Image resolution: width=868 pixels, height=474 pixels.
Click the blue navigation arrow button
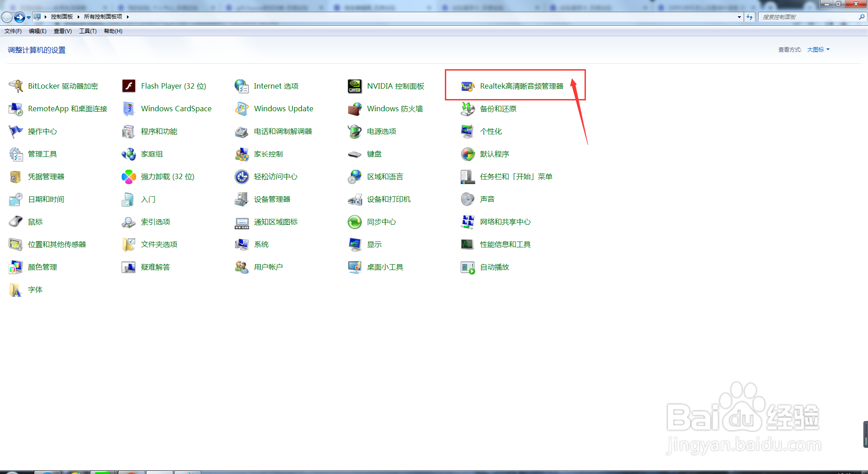click(19, 17)
